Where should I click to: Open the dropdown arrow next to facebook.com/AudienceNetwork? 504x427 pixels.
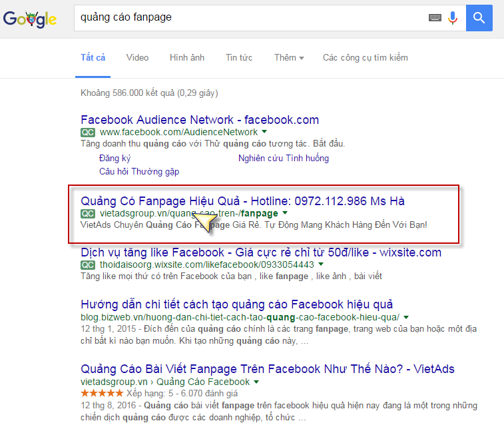264,131
